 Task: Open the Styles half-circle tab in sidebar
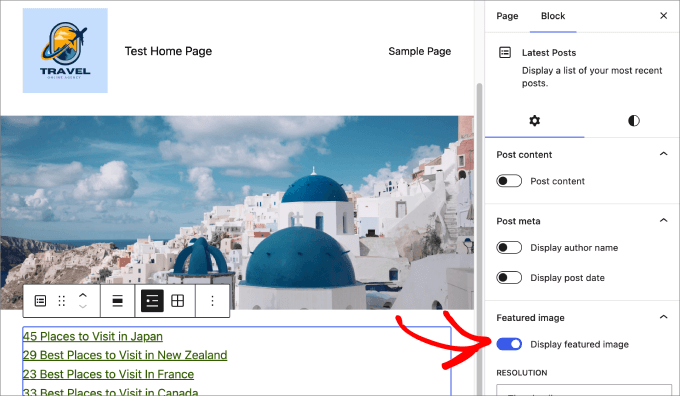tap(634, 121)
